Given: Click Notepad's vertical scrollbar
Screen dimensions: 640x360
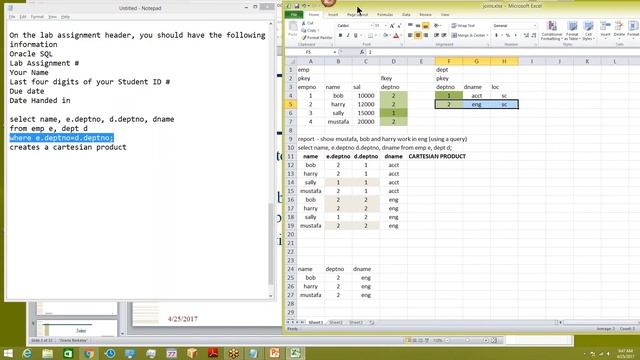Looking at the screenshot, I should (x=270, y=159).
